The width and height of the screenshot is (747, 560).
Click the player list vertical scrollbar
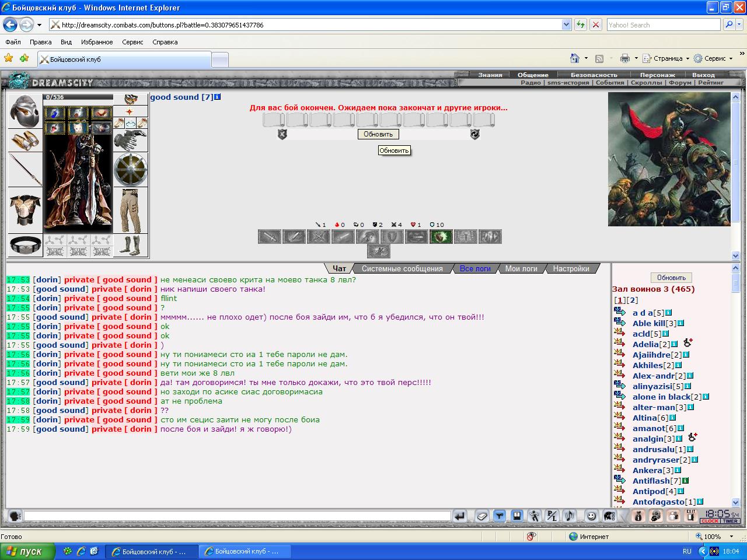[735, 385]
